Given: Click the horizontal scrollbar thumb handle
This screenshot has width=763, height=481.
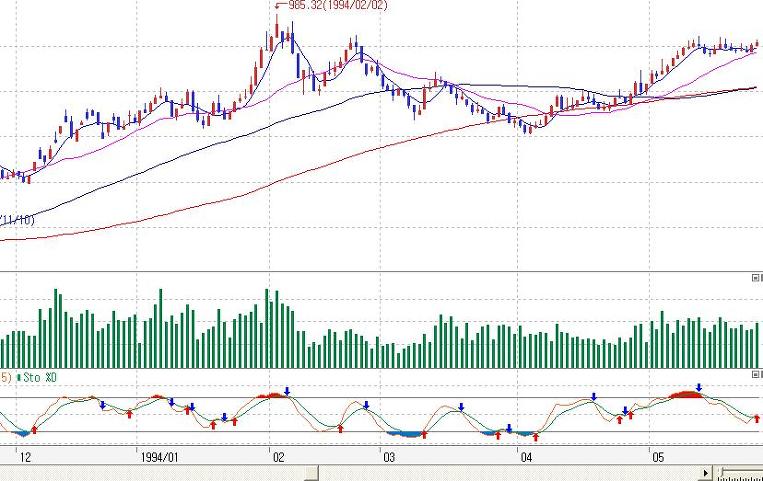Looking at the screenshot, I should point(311,473).
